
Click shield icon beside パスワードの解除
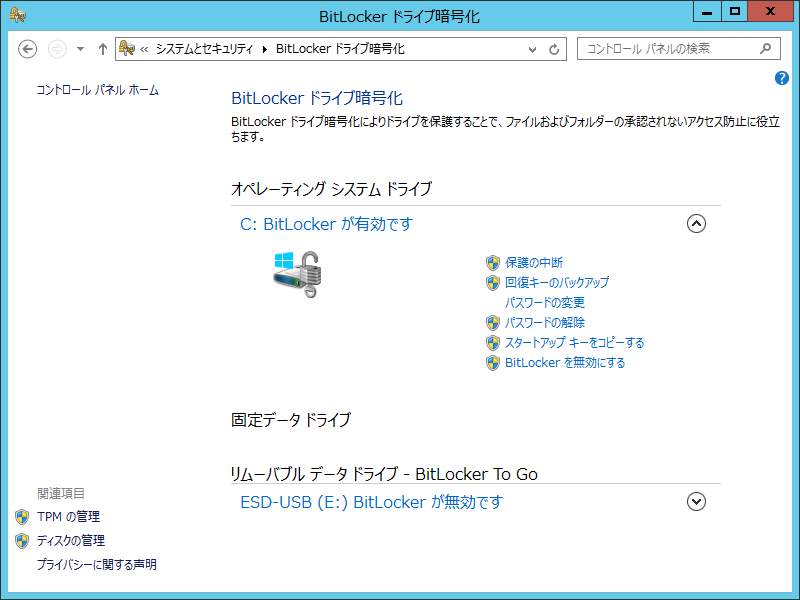tap(492, 323)
